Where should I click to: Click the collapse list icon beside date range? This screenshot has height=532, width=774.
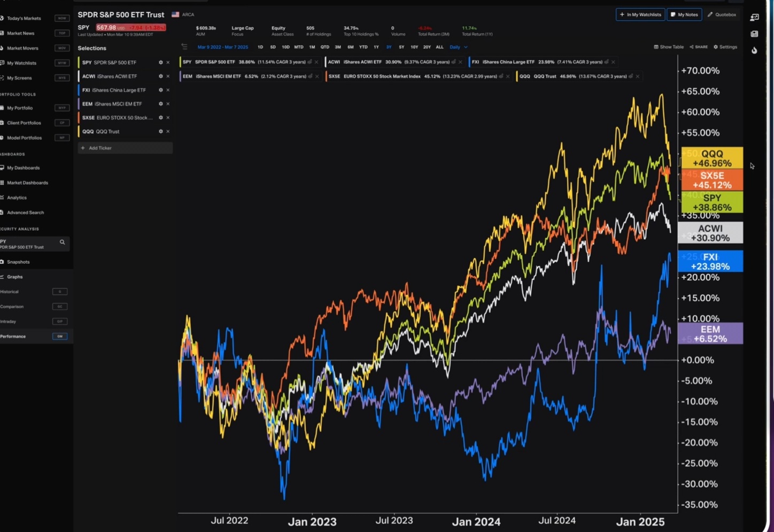(184, 47)
